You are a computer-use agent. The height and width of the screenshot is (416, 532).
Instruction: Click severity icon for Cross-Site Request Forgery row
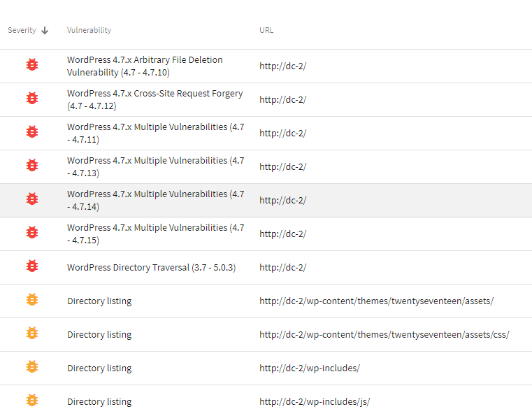click(x=31, y=98)
